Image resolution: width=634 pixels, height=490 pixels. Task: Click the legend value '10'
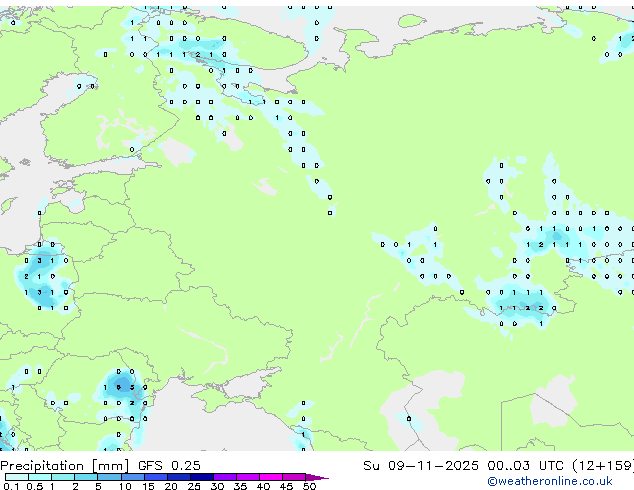coord(125,486)
